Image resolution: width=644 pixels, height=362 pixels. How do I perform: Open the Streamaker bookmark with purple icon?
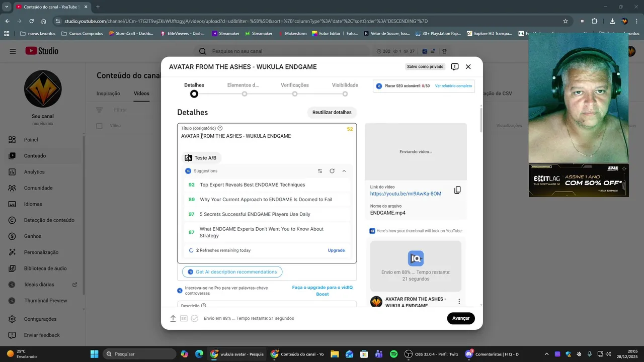click(225, 34)
